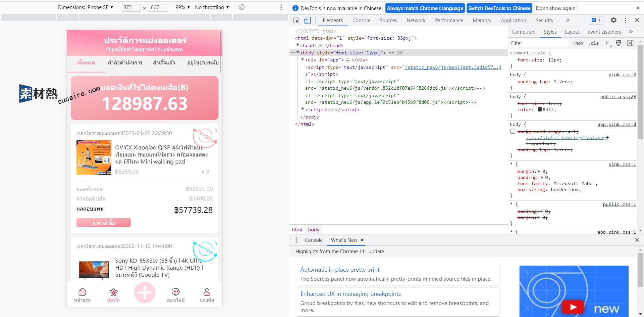This screenshot has height=317, width=644.
Task: Select the inspect element picker icon
Action: pyautogui.click(x=296, y=20)
